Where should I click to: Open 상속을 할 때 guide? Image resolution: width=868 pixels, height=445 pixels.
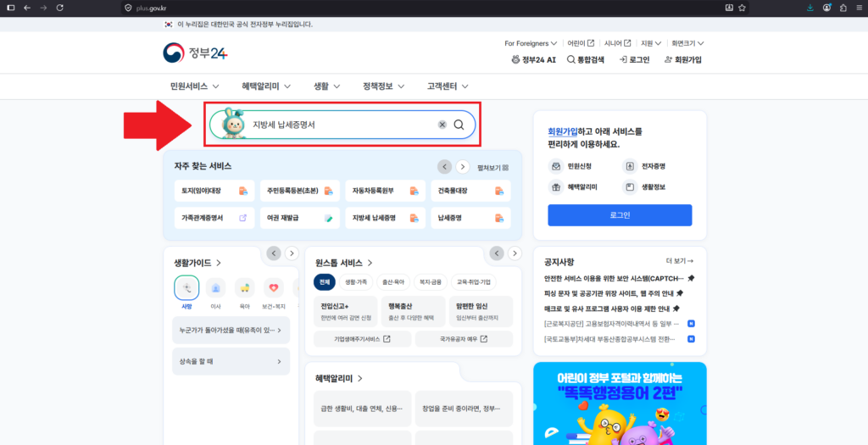[x=231, y=361]
